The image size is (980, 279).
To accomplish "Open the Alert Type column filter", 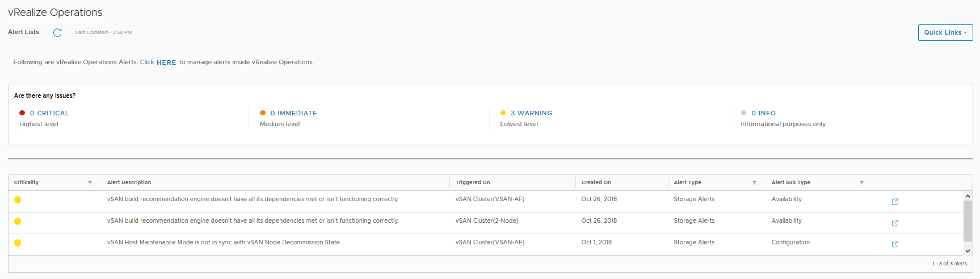I will [x=754, y=183].
